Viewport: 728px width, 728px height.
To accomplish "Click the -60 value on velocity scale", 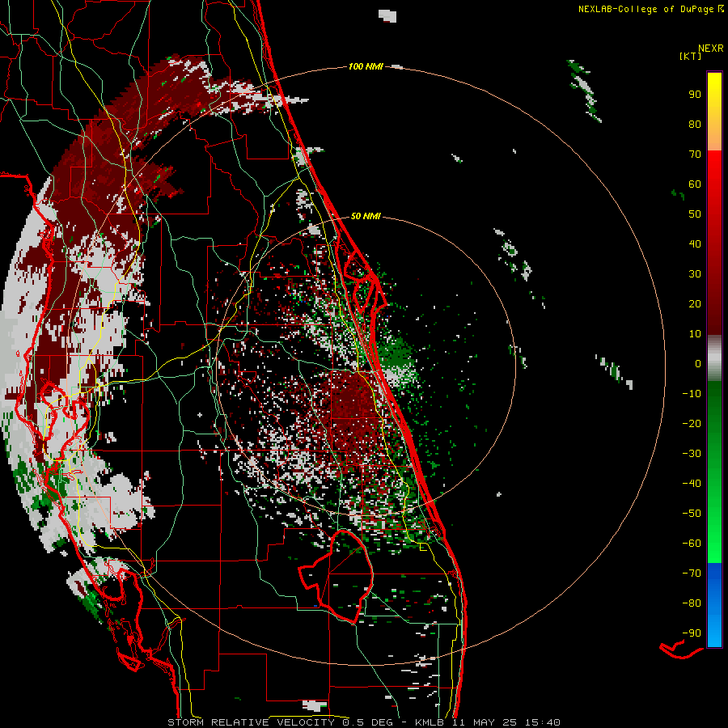I will 692,544.
